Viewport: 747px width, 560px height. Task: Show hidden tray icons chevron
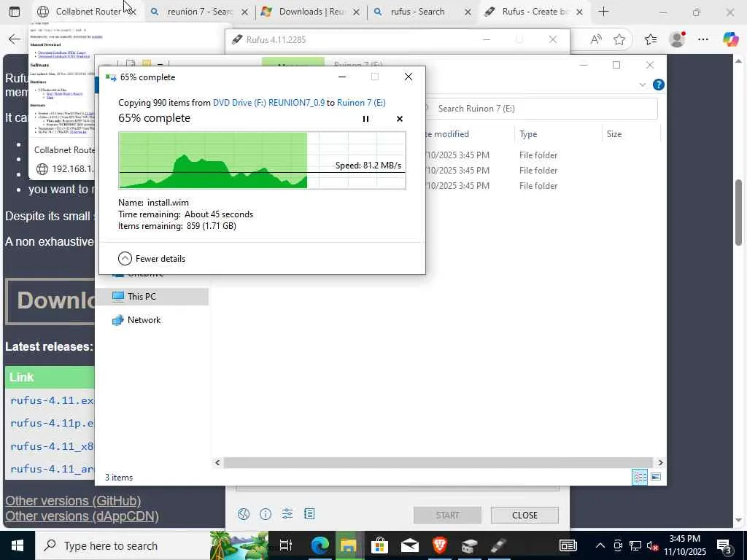coord(600,545)
